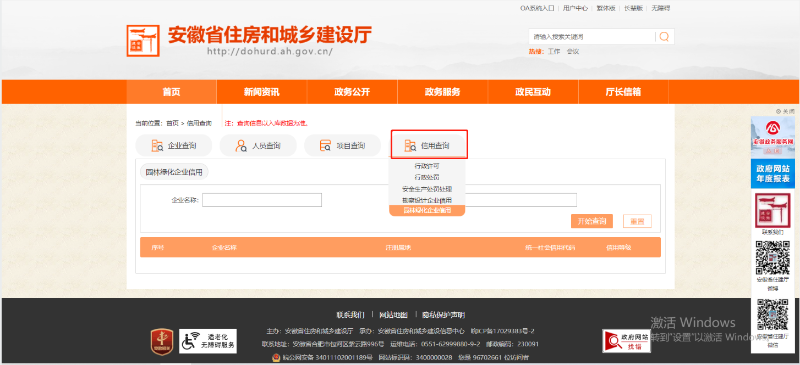Click the 注册属地 column header
Screen dimensions: 800x365
coord(398,248)
